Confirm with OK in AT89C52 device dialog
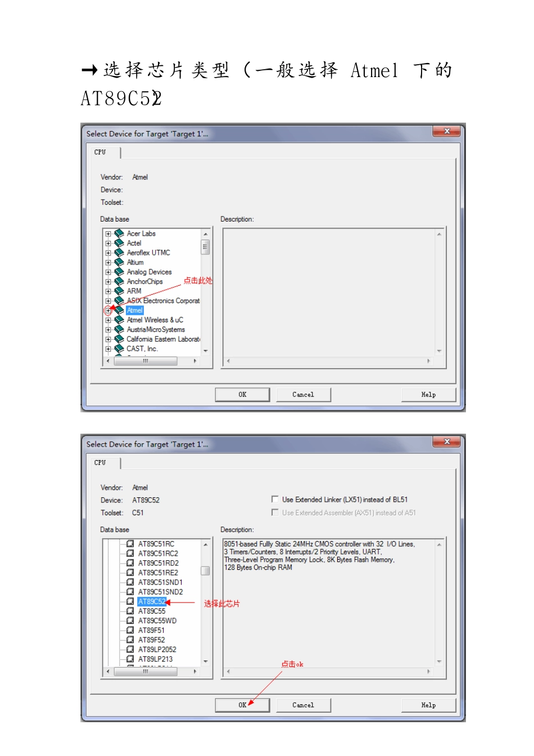The height and width of the screenshot is (756, 534). coord(242,705)
